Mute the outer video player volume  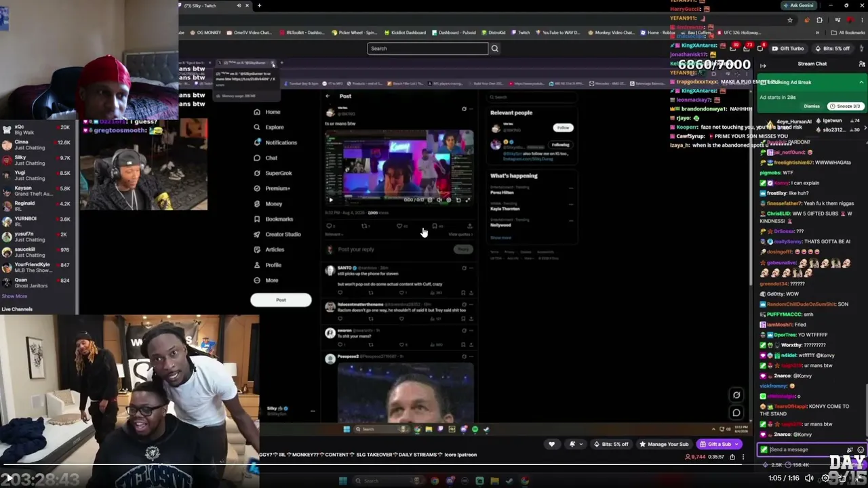(x=809, y=478)
